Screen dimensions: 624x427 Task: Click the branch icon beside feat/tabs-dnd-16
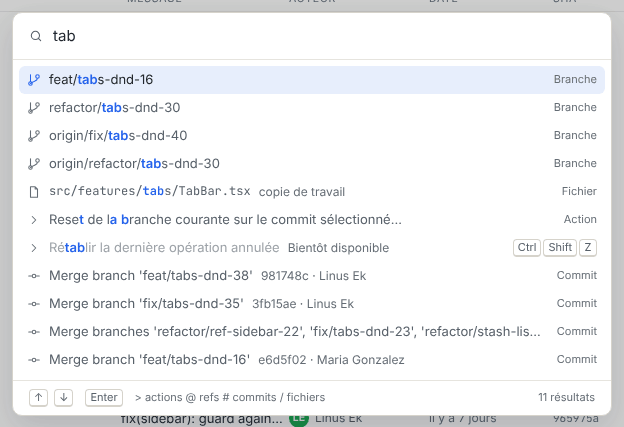(x=34, y=80)
